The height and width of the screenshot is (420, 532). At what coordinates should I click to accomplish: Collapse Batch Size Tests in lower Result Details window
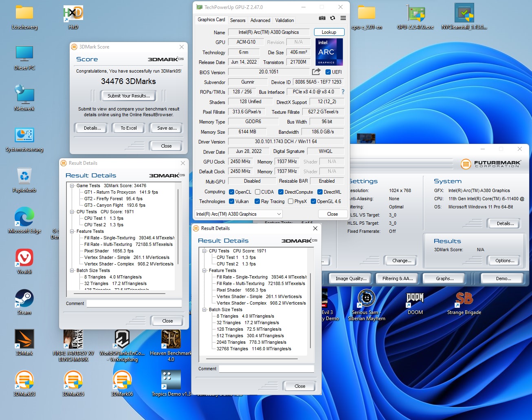point(204,309)
